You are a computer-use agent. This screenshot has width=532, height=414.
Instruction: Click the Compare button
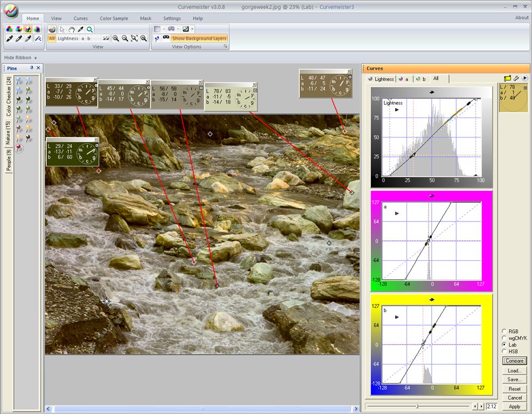click(514, 361)
